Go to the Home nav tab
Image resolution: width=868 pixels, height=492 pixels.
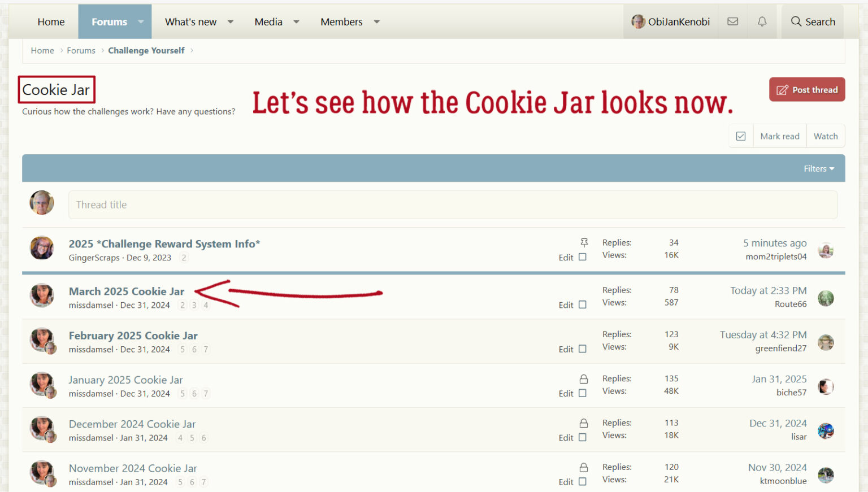click(51, 21)
